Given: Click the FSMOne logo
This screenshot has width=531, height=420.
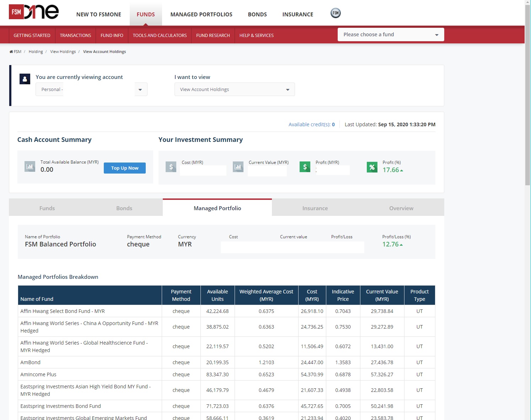Looking at the screenshot, I should [x=34, y=12].
